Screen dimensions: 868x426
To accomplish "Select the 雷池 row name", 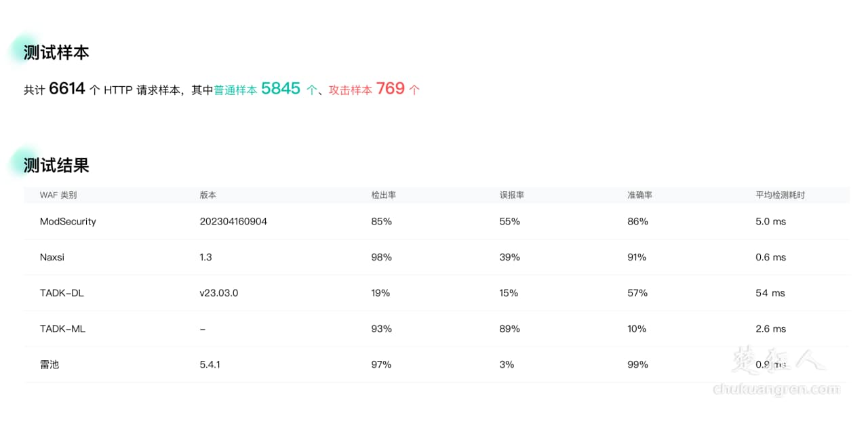I will 50,365.
